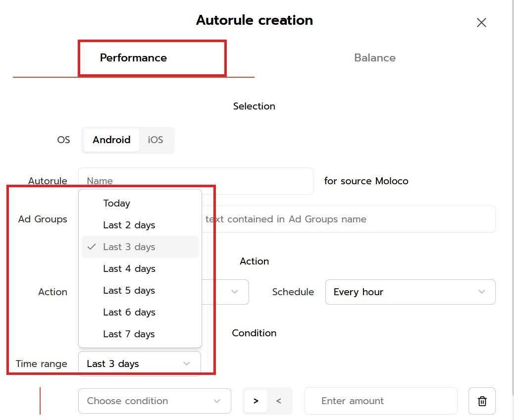The width and height of the screenshot is (514, 420).
Task: Pick Last 4 days option
Action: click(129, 268)
